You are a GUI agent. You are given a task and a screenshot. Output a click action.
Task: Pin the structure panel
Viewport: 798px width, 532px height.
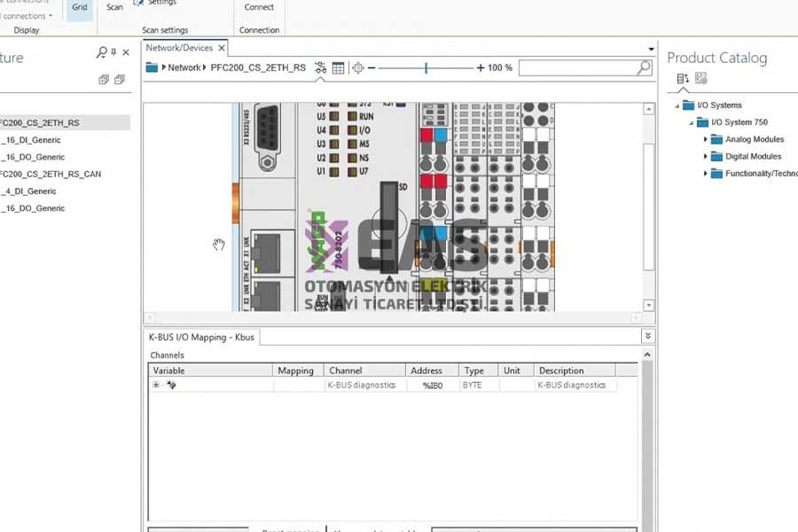113,52
